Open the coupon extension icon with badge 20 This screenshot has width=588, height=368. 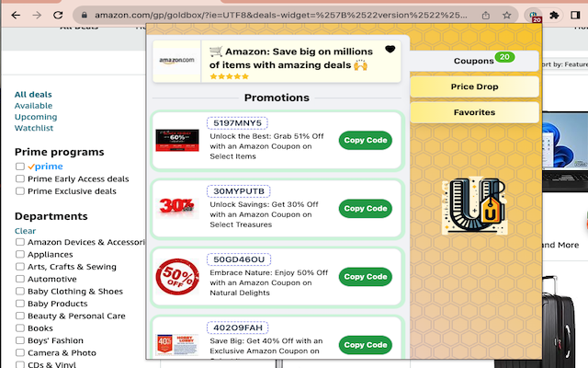533,16
